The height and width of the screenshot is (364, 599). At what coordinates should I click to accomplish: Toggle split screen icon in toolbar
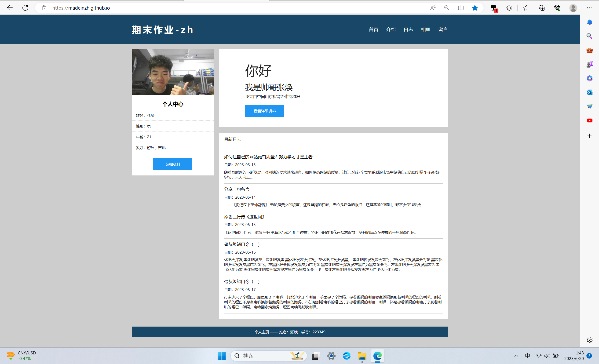point(461,8)
